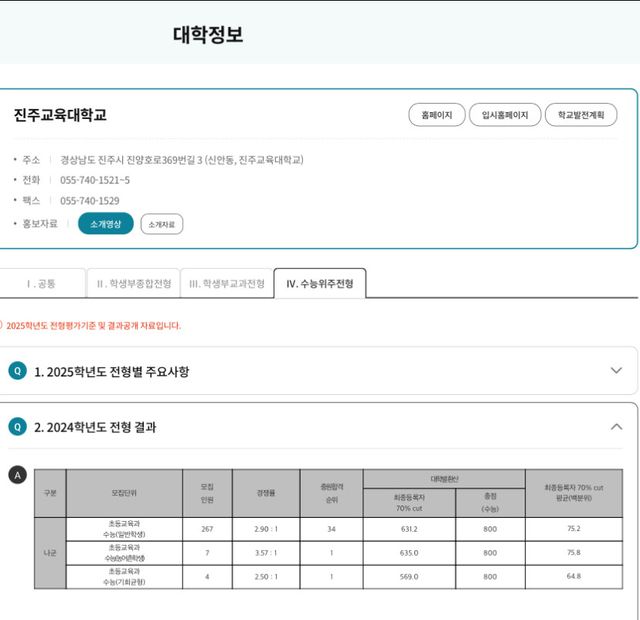Visit the 입시홈페이지 link button

click(x=505, y=115)
